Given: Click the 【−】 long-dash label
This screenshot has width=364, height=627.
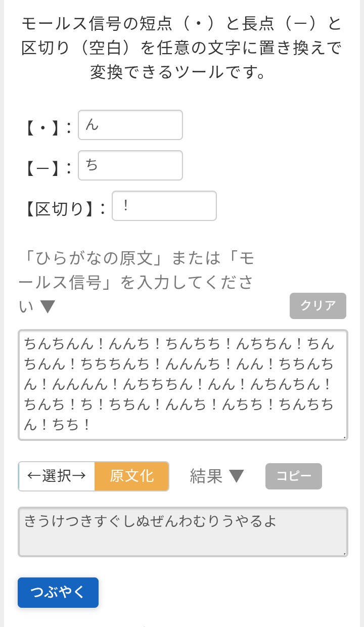Looking at the screenshot, I should 47,167.
